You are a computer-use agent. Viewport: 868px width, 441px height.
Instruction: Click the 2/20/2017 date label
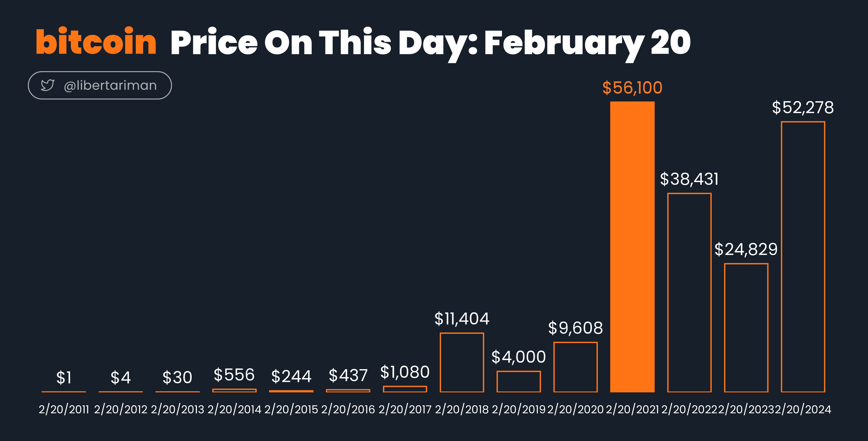[x=405, y=409]
